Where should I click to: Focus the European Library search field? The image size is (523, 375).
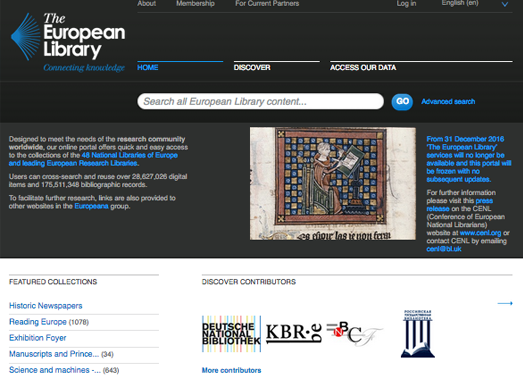point(260,101)
